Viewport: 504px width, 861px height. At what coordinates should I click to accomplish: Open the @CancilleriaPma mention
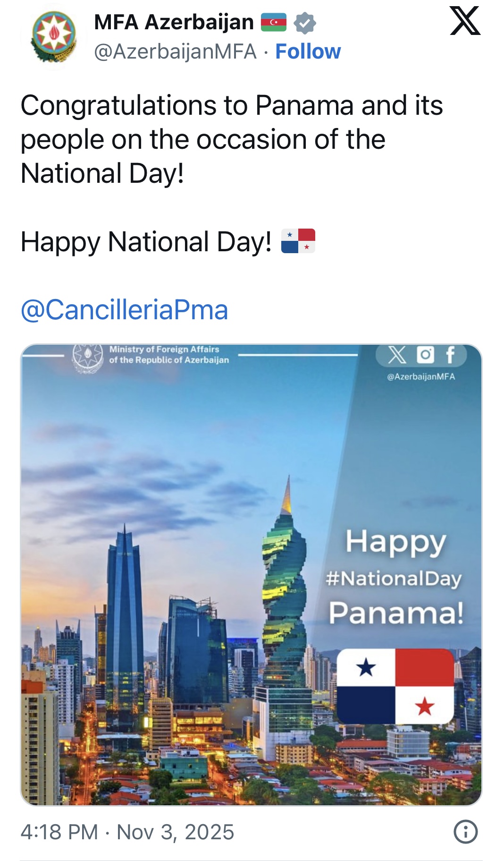(x=124, y=310)
